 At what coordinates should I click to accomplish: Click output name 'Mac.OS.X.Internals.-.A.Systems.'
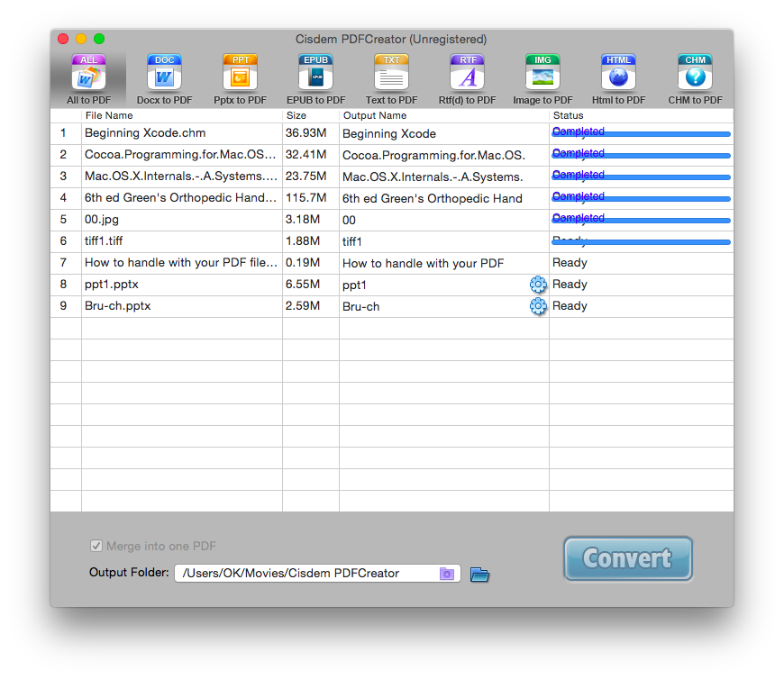point(433,177)
